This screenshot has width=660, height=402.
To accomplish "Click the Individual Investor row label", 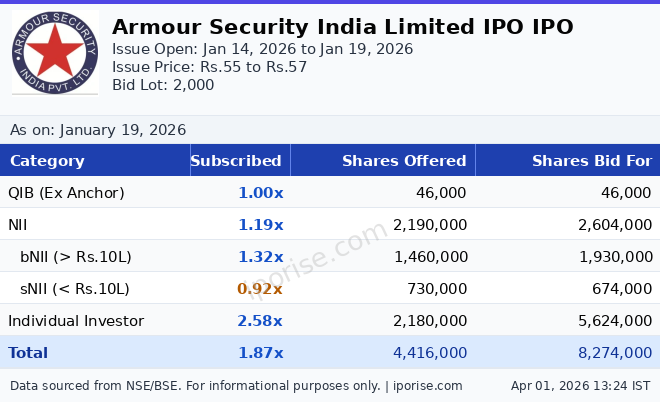I will click(76, 321).
